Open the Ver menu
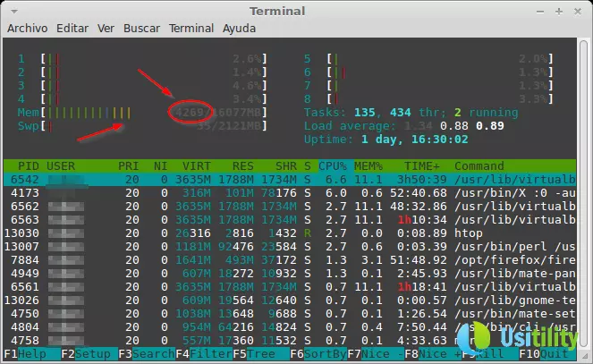This screenshot has width=593, height=364. [106, 29]
